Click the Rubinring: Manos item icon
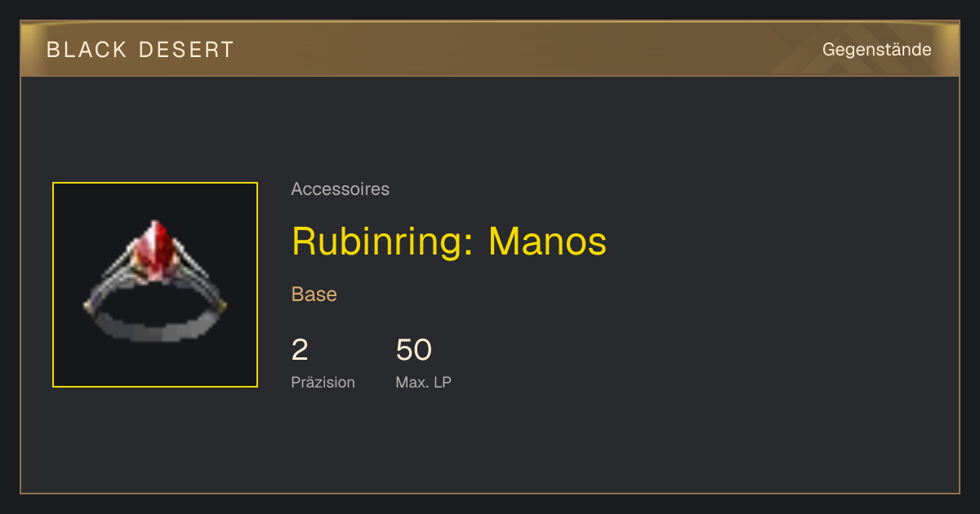This screenshot has height=514, width=980. (155, 285)
